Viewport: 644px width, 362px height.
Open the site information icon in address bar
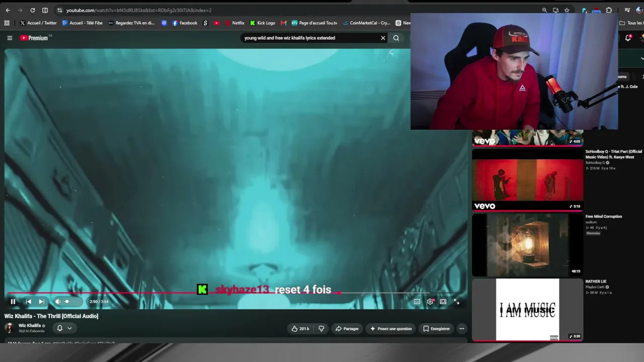(59, 10)
